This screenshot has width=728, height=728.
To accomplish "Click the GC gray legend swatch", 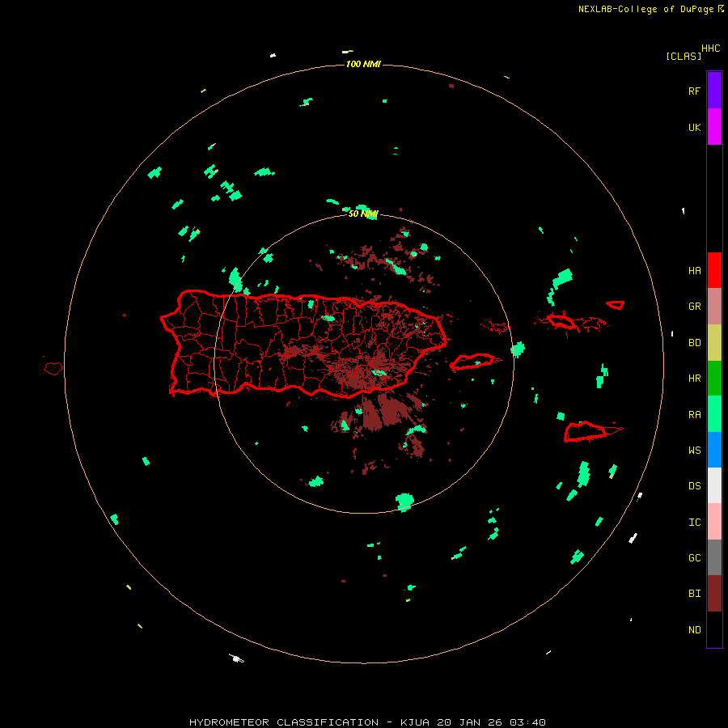I will (x=714, y=557).
